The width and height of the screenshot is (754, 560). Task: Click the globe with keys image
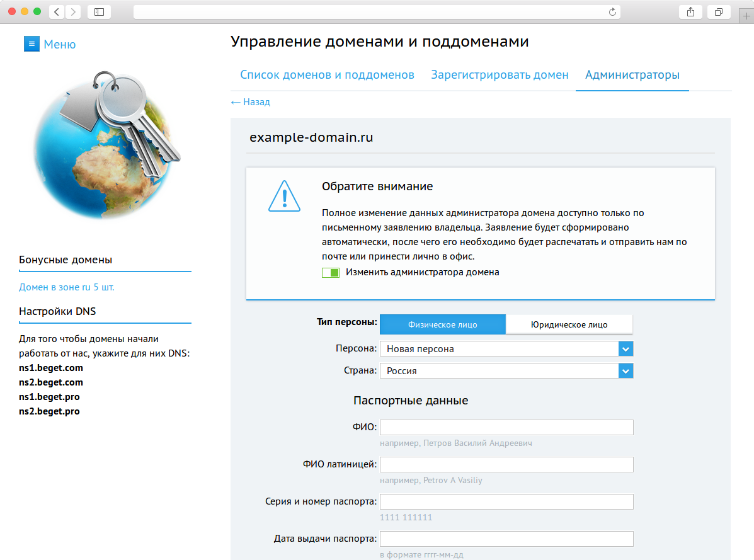coord(106,145)
